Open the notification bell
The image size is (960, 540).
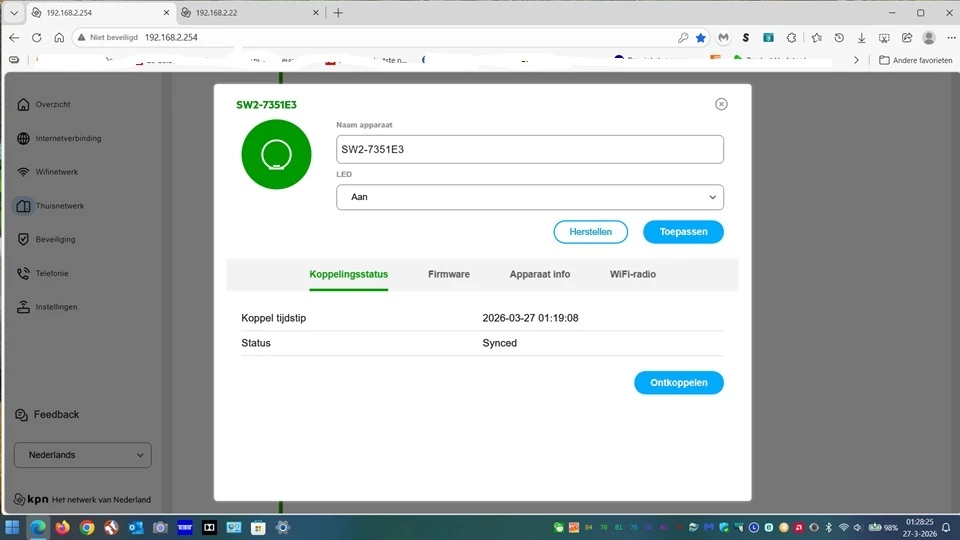point(947,527)
